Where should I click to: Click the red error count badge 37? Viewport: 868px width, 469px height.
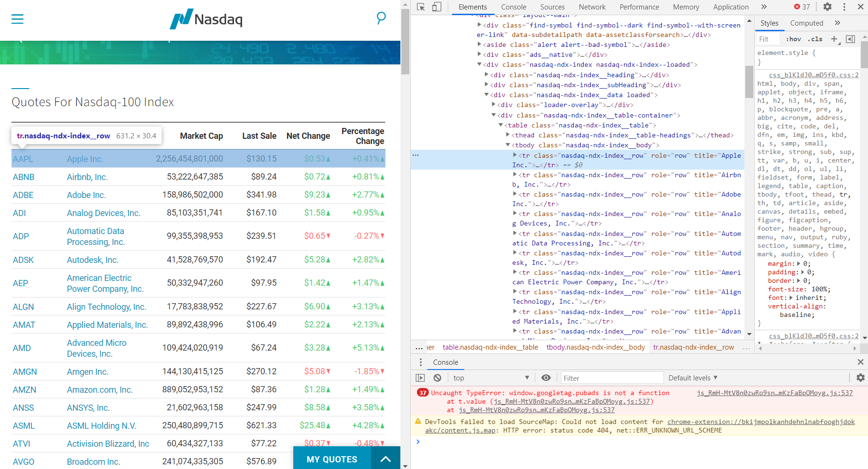pyautogui.click(x=802, y=7)
